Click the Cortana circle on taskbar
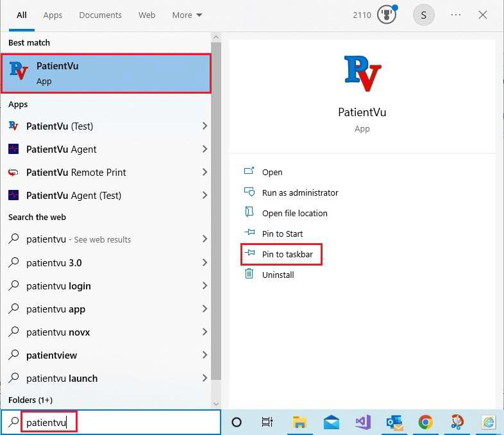504x435 pixels. click(x=237, y=422)
